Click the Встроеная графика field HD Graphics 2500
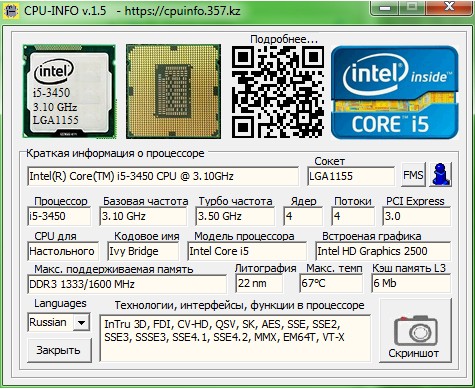This screenshot has height=389, width=475. pos(383,251)
